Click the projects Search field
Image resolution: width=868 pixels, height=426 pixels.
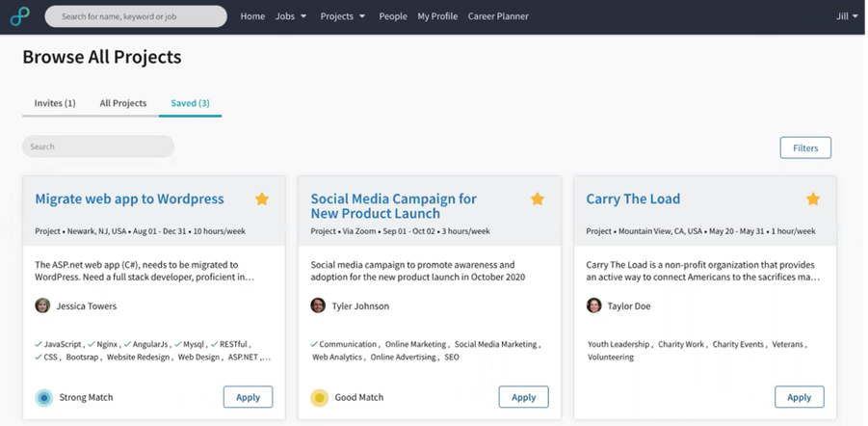[98, 146]
